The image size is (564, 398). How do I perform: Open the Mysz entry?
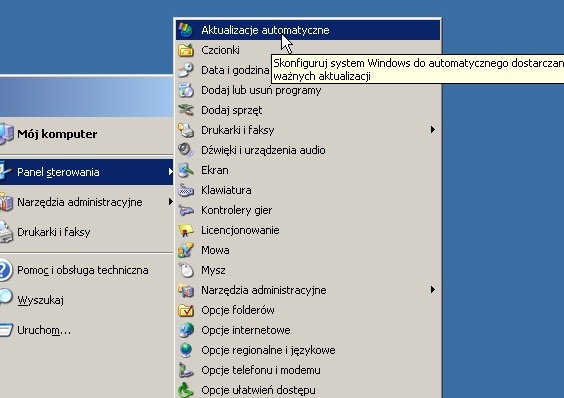308,270
